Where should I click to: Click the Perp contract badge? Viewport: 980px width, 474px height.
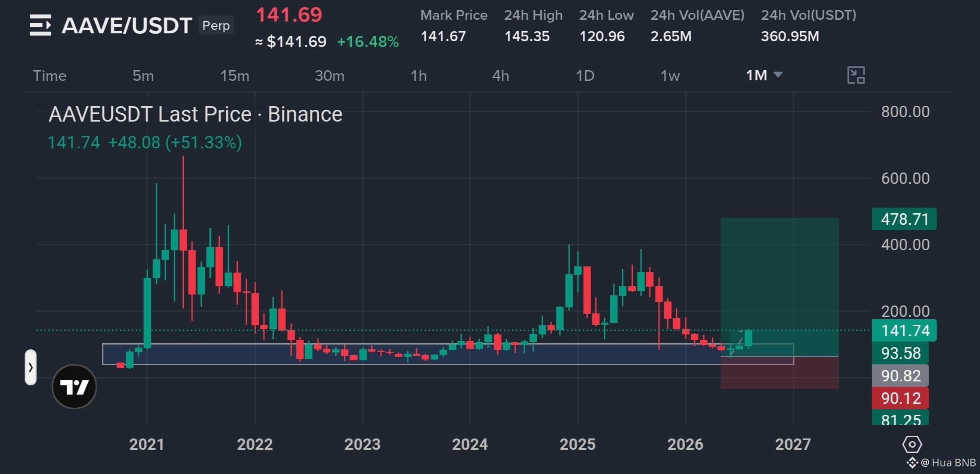click(x=216, y=25)
